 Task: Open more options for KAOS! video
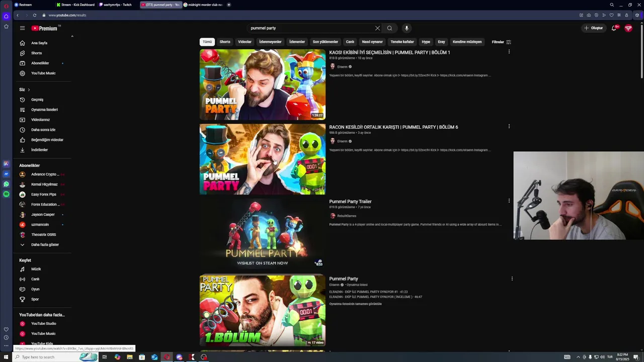509,52
